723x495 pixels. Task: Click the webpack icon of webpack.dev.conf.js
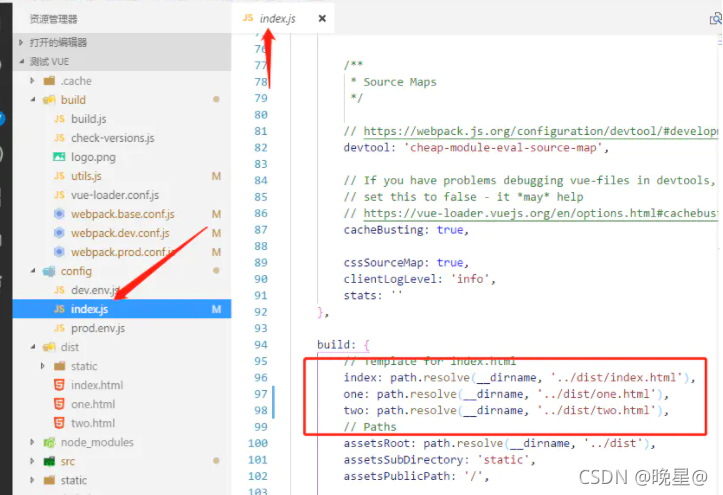pyautogui.click(x=59, y=233)
